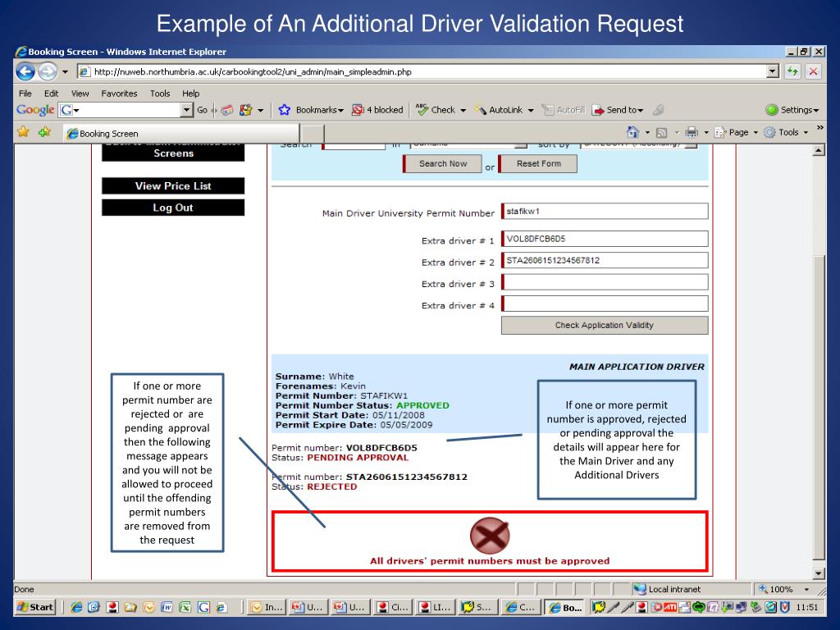The height and width of the screenshot is (630, 840).
Task: Open the Help menu
Action: [x=190, y=94]
